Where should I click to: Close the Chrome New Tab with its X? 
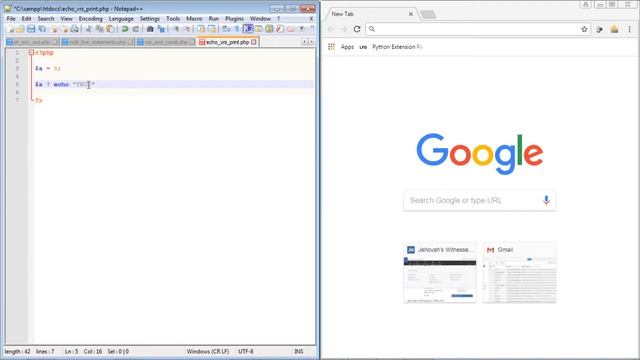pos(411,14)
